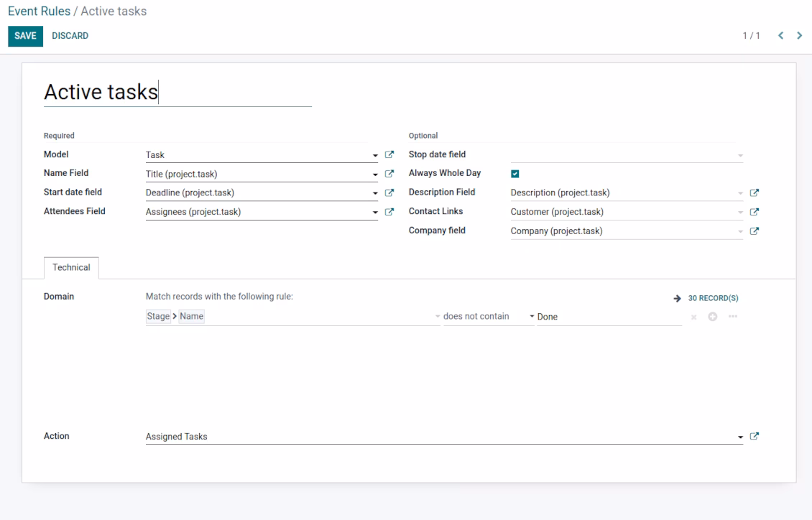Expand the Model dropdown
The width and height of the screenshot is (812, 520).
[375, 155]
